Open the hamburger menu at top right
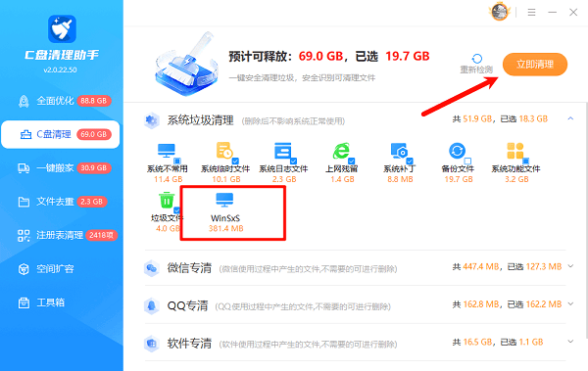The image size is (588, 371). 531,13
